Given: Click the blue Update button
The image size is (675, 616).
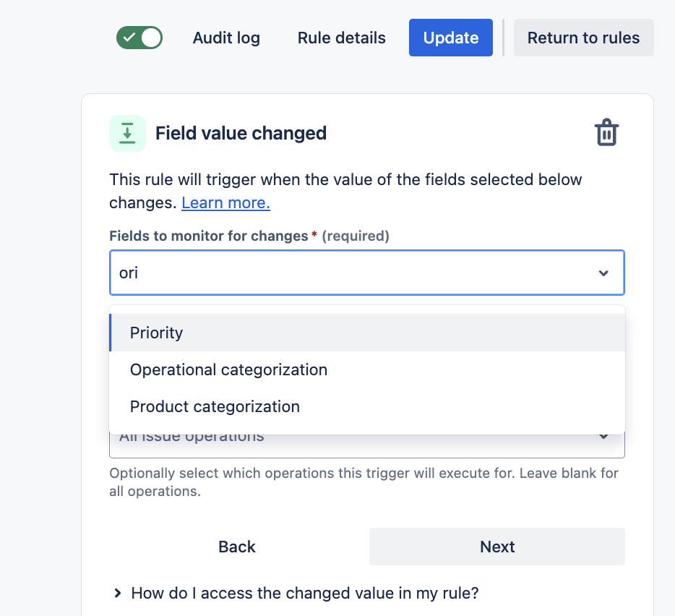Looking at the screenshot, I should pyautogui.click(x=451, y=38).
